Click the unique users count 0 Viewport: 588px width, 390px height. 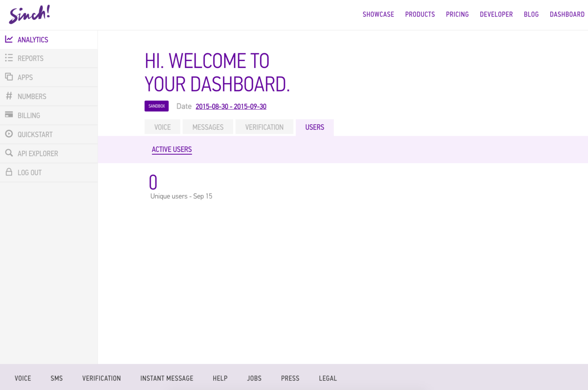(153, 182)
